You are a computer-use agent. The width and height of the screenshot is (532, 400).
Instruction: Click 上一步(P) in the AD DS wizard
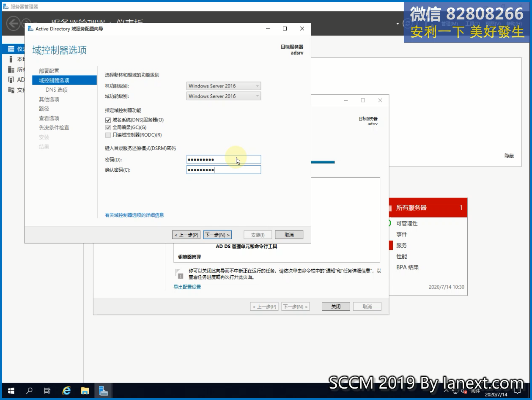[x=186, y=235]
